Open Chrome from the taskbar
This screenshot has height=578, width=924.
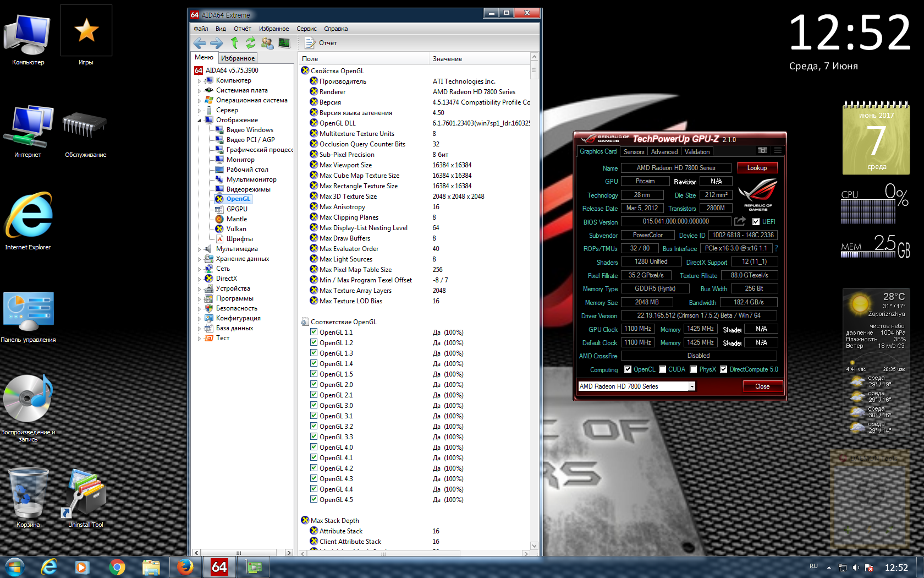tap(117, 567)
